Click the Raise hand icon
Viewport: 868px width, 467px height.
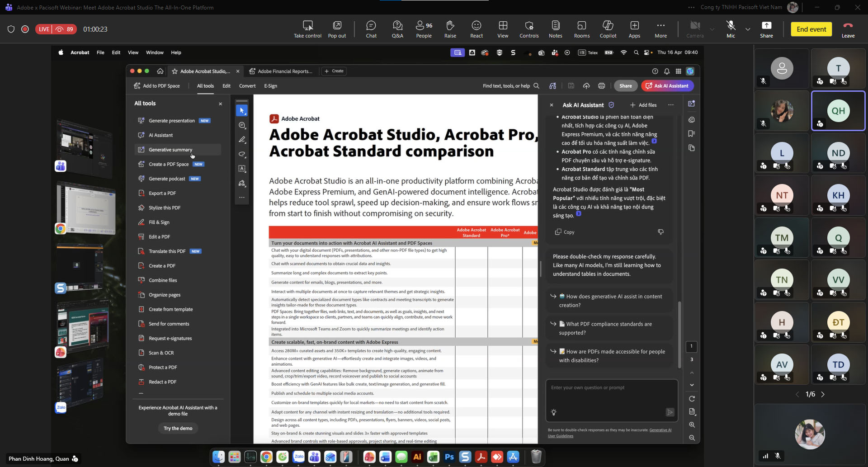[x=450, y=29]
